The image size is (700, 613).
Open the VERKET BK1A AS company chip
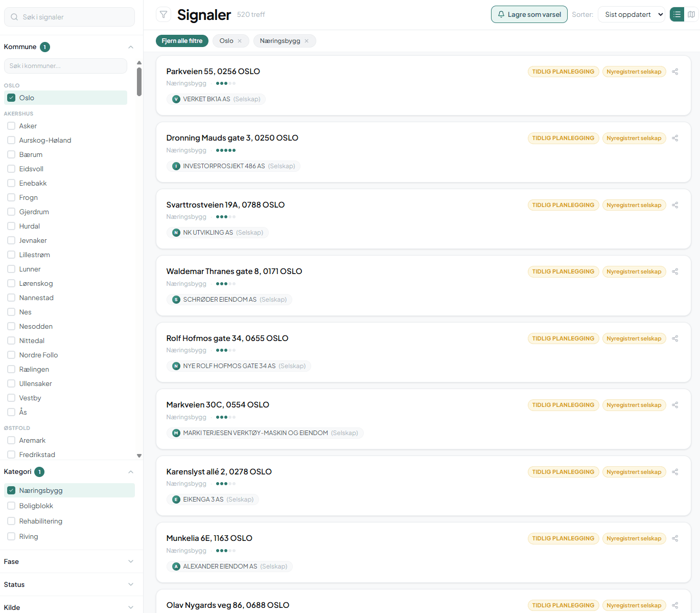tap(216, 99)
